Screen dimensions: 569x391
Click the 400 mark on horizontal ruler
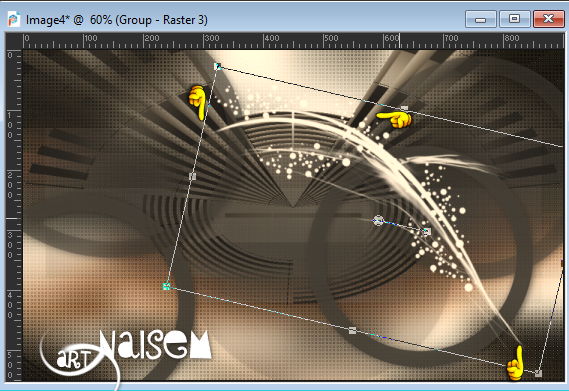[x=271, y=38]
